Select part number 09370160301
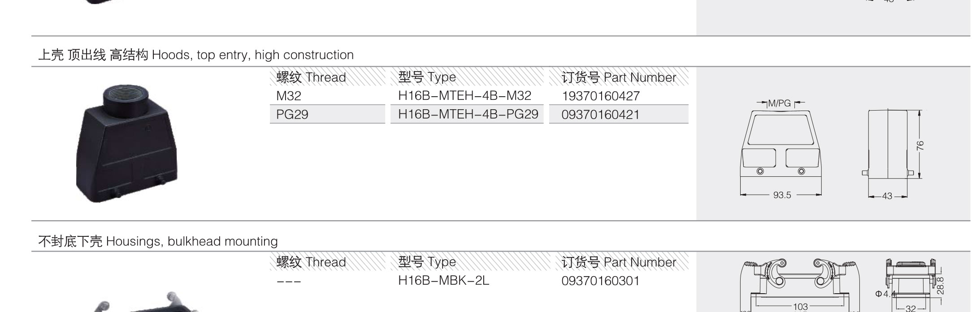 click(x=600, y=281)
